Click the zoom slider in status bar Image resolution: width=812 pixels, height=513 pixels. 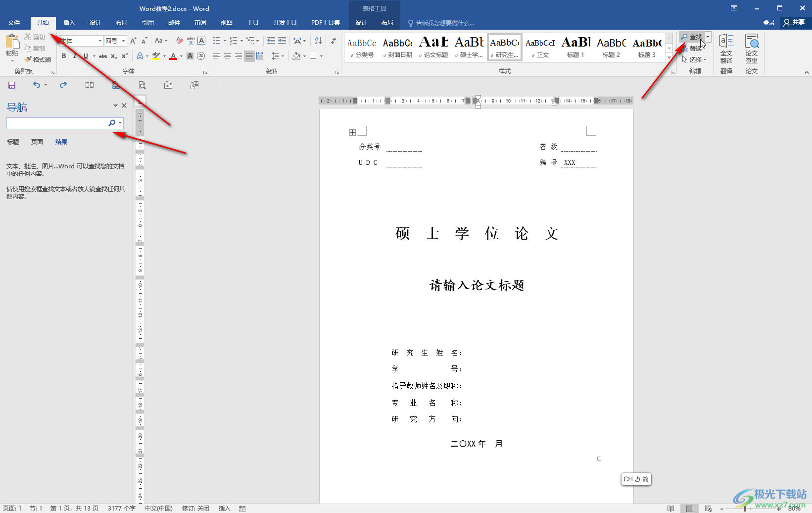(745, 509)
